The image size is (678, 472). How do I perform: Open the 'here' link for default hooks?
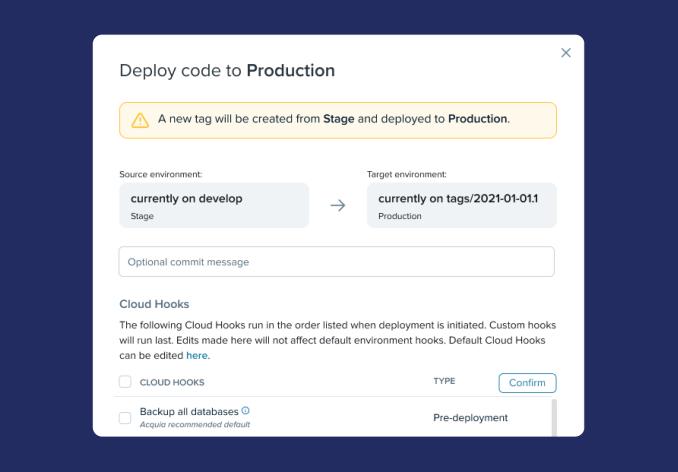pos(197,355)
